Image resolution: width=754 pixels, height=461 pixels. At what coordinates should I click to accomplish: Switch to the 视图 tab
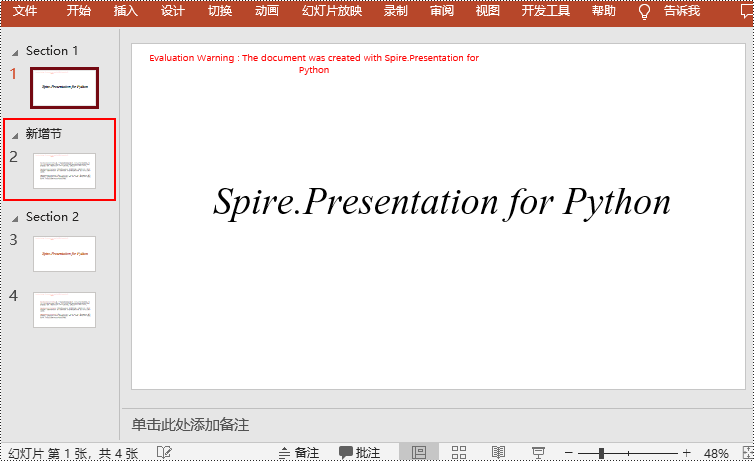488,11
